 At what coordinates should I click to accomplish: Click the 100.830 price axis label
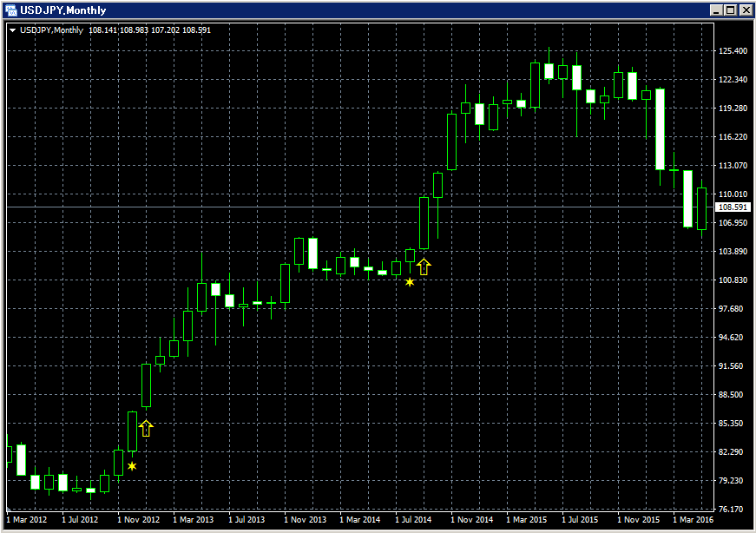coord(733,280)
